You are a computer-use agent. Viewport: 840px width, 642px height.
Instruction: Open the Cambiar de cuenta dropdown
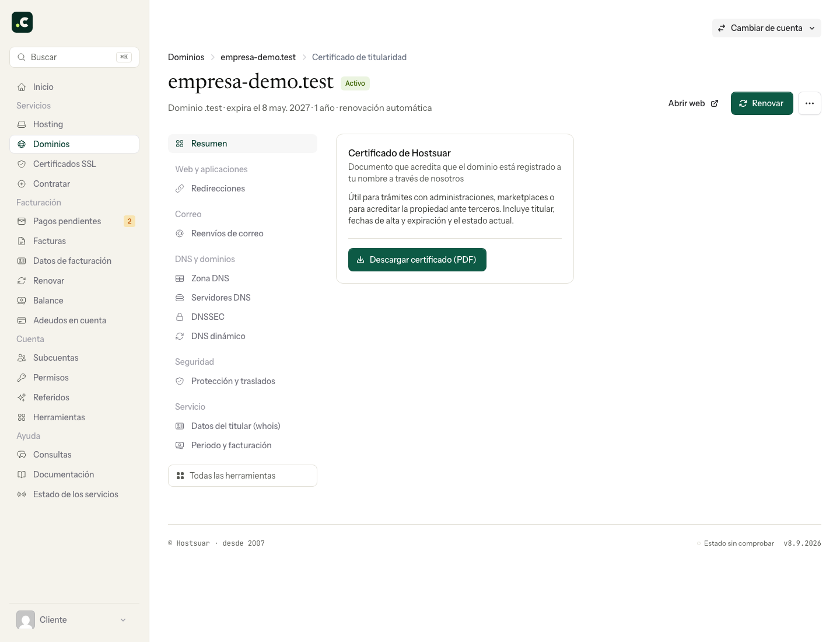[766, 28]
